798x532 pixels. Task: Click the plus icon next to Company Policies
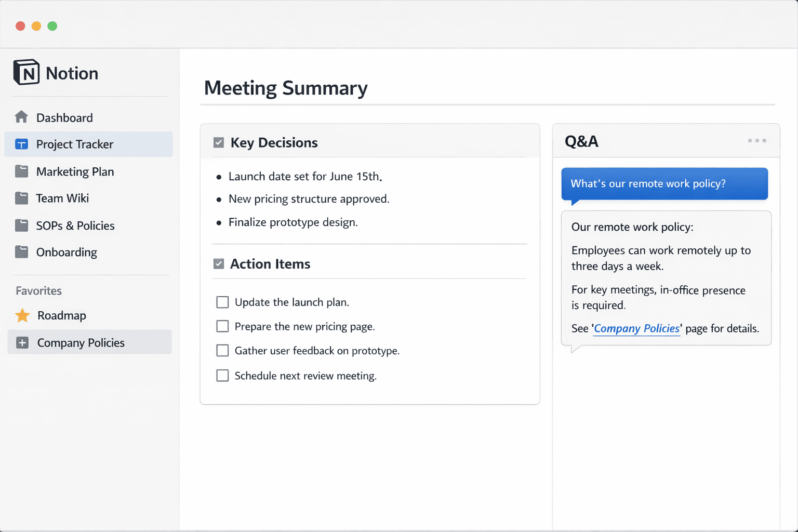(22, 342)
